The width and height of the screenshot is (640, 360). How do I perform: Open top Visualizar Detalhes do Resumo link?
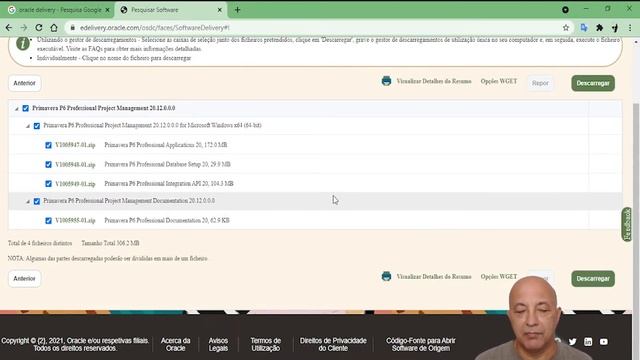[434, 81]
